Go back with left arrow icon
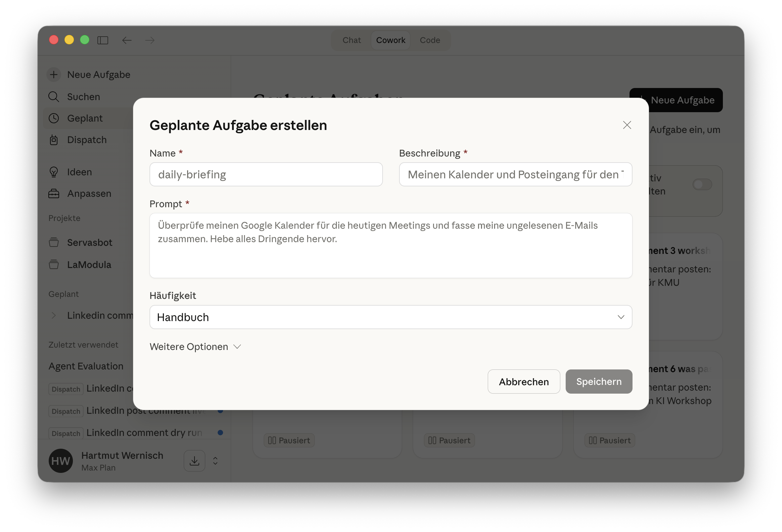 click(x=127, y=40)
